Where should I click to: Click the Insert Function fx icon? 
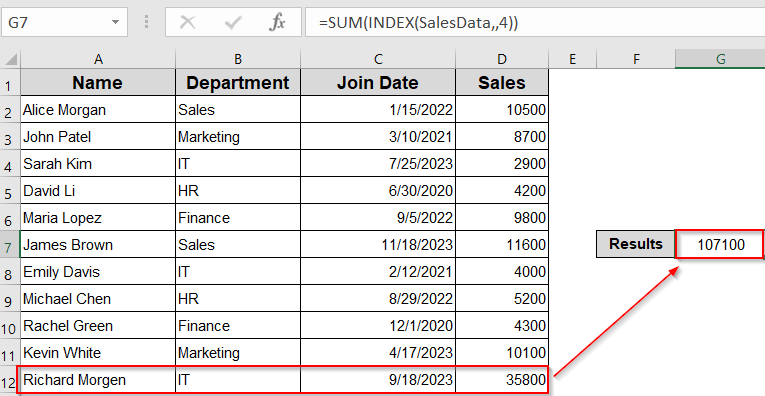[x=277, y=22]
